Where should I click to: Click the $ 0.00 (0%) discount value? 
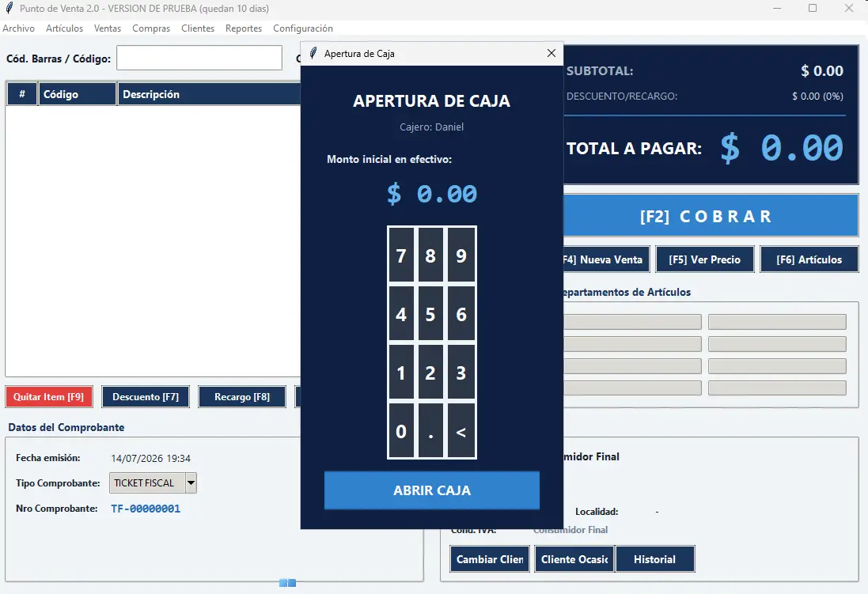coord(817,96)
